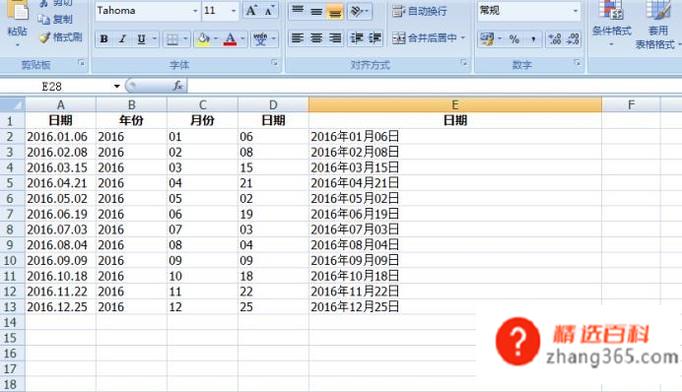Viewport: 682px width, 392px height.
Task: Apply red font color
Action: 230,39
